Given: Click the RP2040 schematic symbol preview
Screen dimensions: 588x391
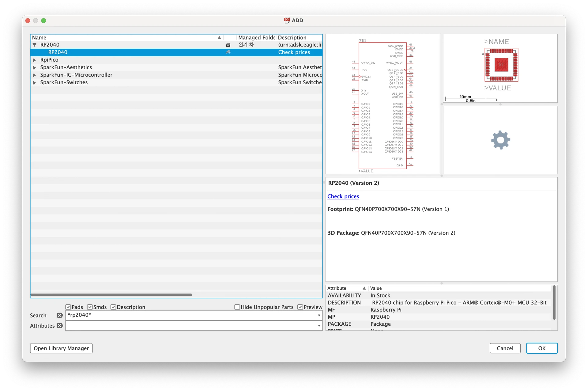Looking at the screenshot, I should (383, 104).
